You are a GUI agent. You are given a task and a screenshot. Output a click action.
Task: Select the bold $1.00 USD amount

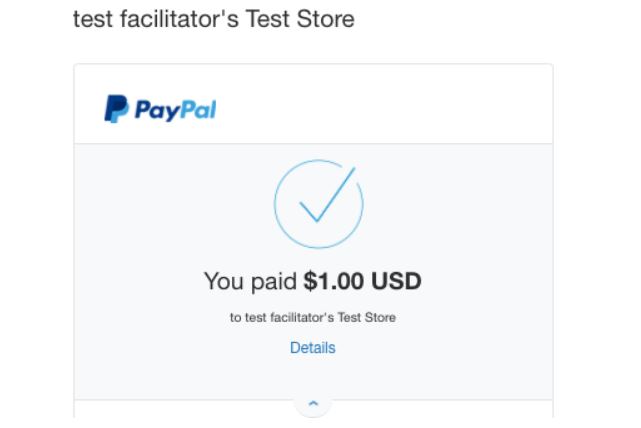(362, 281)
